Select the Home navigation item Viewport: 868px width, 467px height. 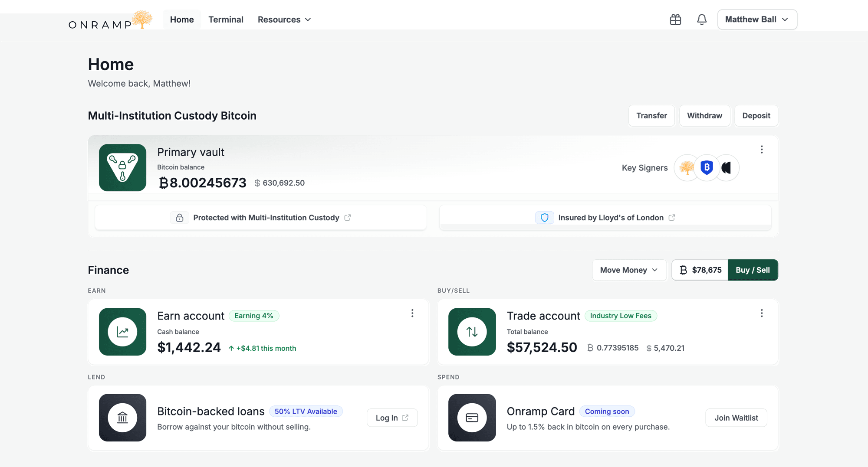(182, 20)
